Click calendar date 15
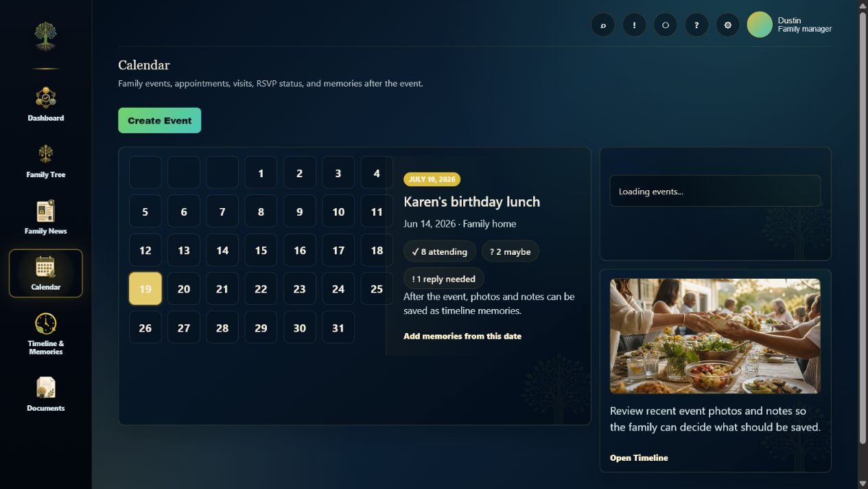The height and width of the screenshot is (489, 868). [261, 250]
